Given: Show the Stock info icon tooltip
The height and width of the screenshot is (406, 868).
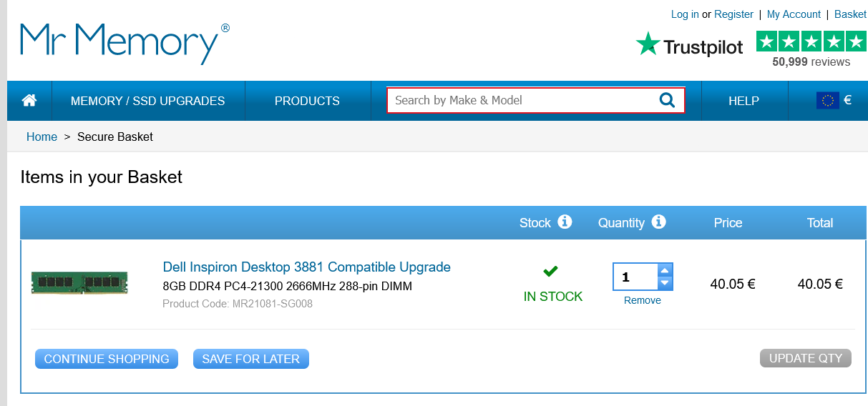Looking at the screenshot, I should pyautogui.click(x=565, y=222).
